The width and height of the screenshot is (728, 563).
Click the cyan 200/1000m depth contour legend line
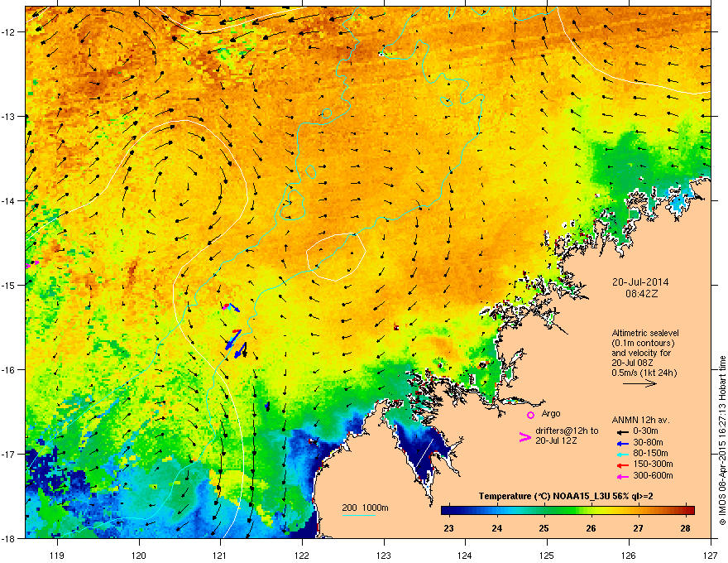pyautogui.click(x=359, y=515)
